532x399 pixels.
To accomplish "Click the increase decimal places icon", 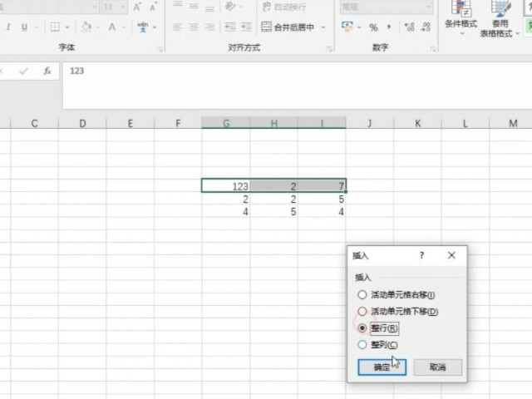I will coord(410,27).
